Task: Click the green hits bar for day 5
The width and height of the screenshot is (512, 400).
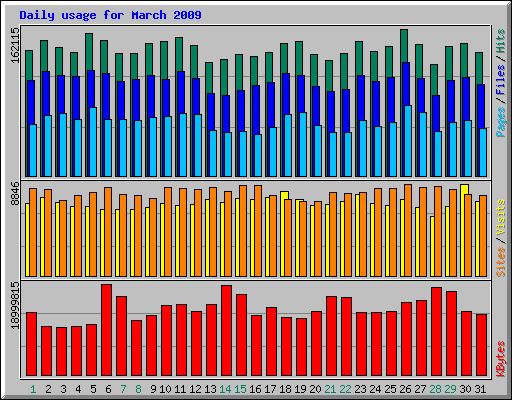Action: click(x=89, y=52)
